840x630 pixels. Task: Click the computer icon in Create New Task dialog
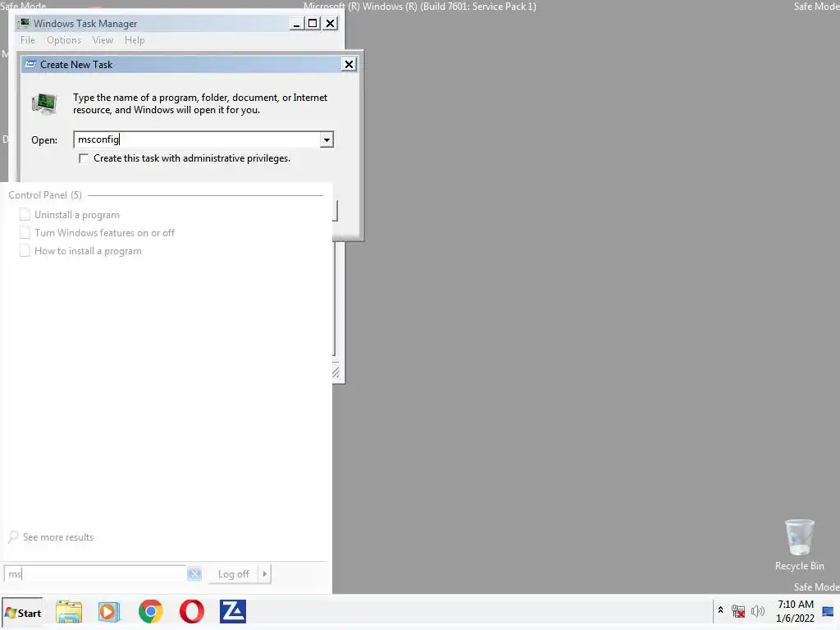[45, 103]
